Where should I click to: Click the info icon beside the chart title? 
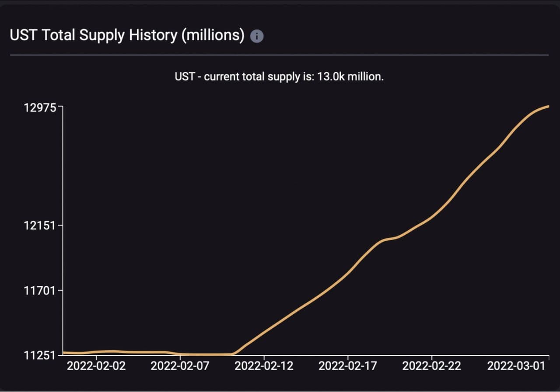pos(257,36)
